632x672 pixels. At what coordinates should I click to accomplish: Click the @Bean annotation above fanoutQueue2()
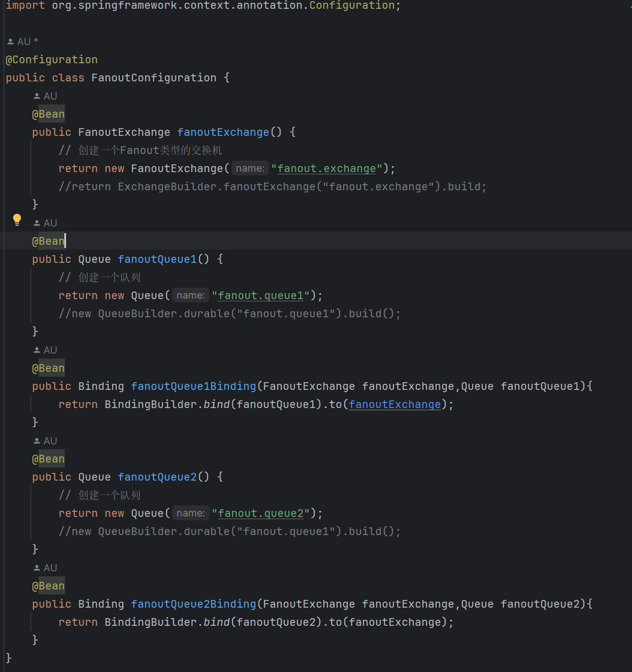[48, 459]
